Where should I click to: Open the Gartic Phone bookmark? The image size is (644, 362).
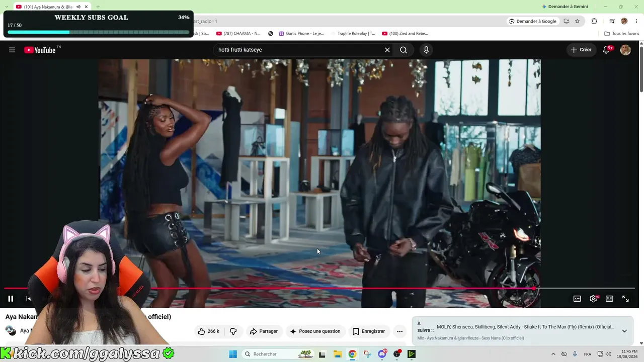pyautogui.click(x=301, y=34)
